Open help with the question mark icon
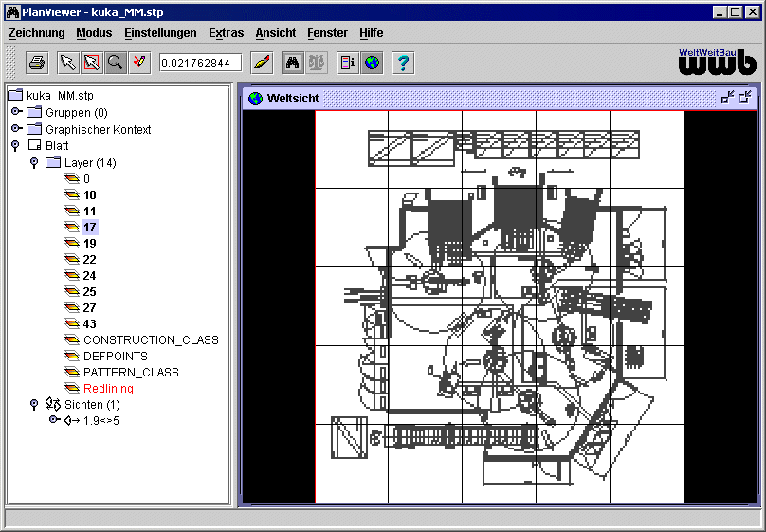This screenshot has width=766, height=532. click(403, 63)
